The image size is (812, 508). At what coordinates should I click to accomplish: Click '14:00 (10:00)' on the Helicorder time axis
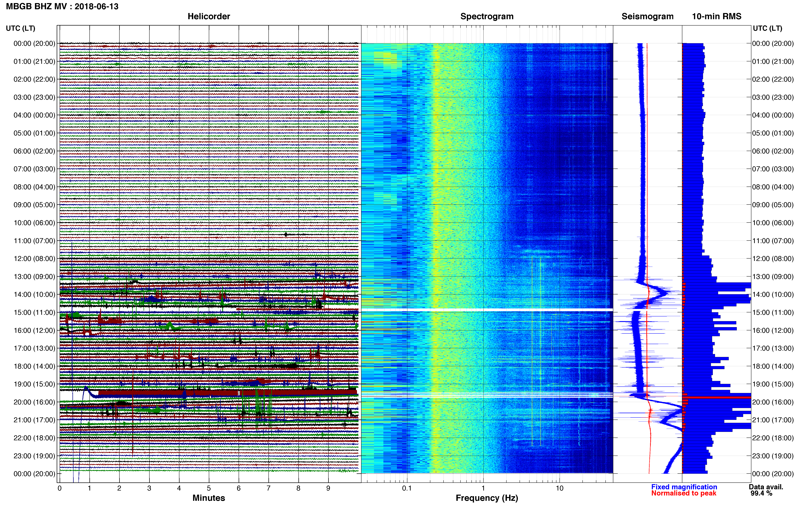(34, 295)
